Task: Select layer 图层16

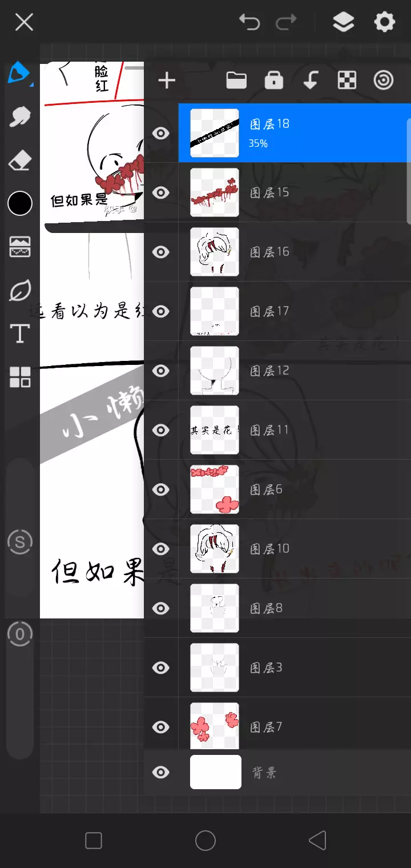Action: coord(295,252)
